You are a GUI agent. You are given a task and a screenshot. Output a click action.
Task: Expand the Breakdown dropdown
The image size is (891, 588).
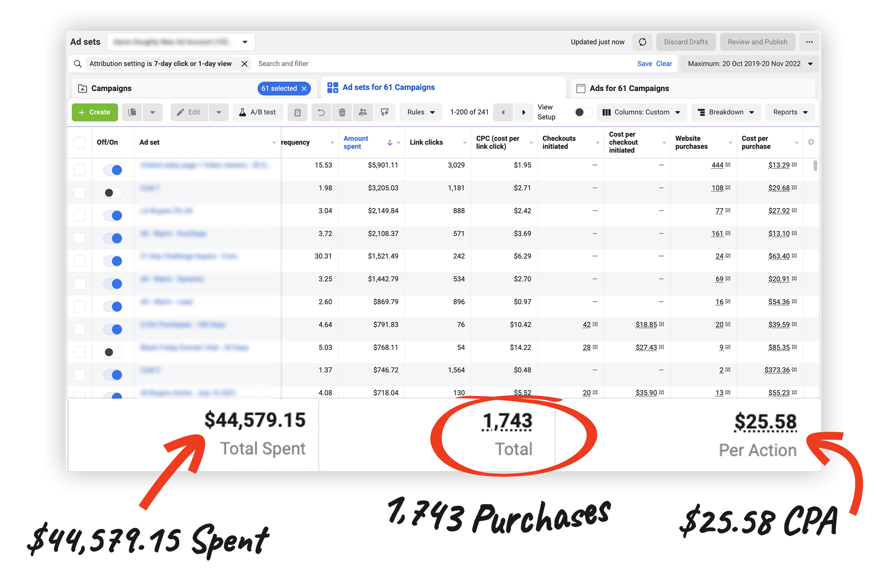[725, 112]
